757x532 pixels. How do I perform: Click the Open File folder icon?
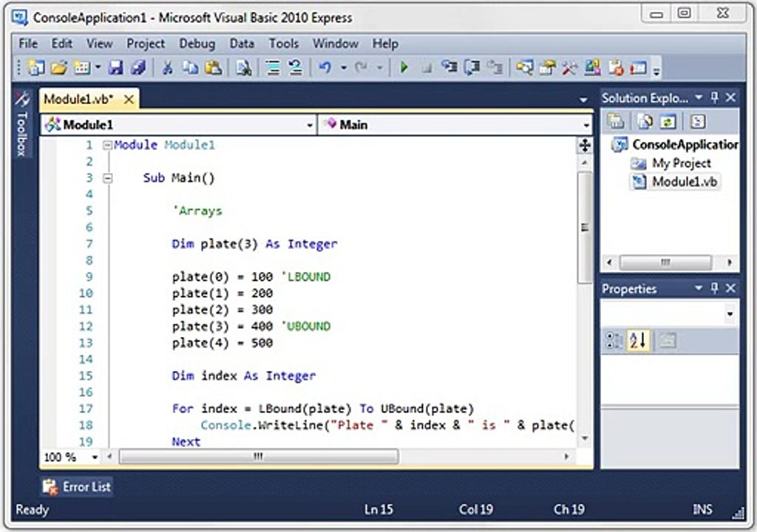[x=59, y=67]
